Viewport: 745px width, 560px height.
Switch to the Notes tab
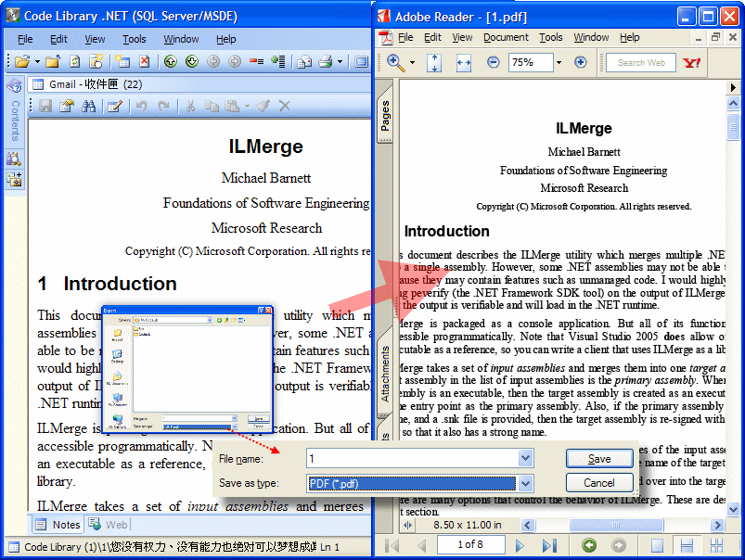click(59, 525)
